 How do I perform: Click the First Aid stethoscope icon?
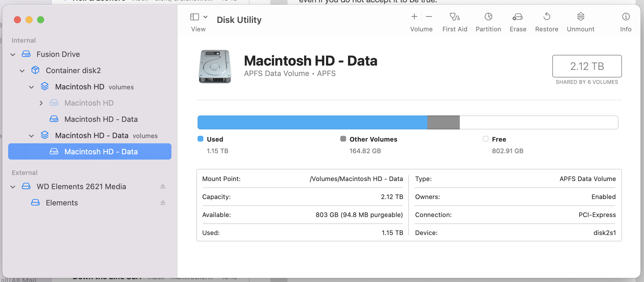(x=455, y=17)
